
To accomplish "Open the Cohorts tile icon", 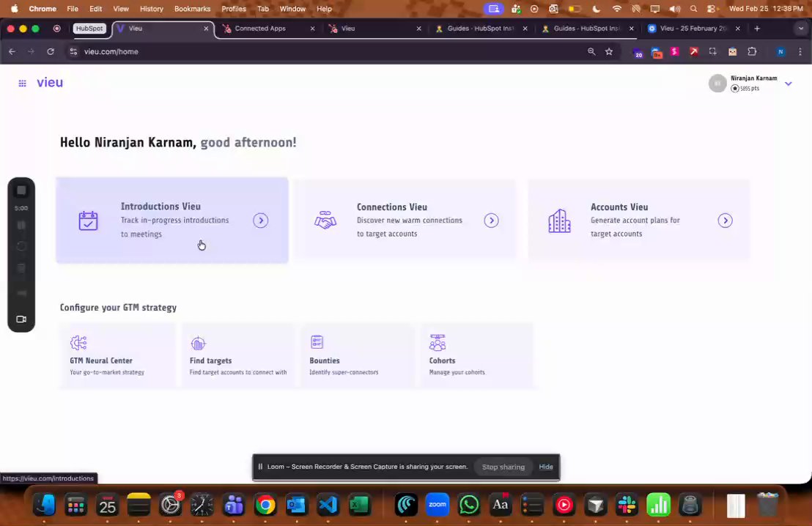I will point(438,342).
